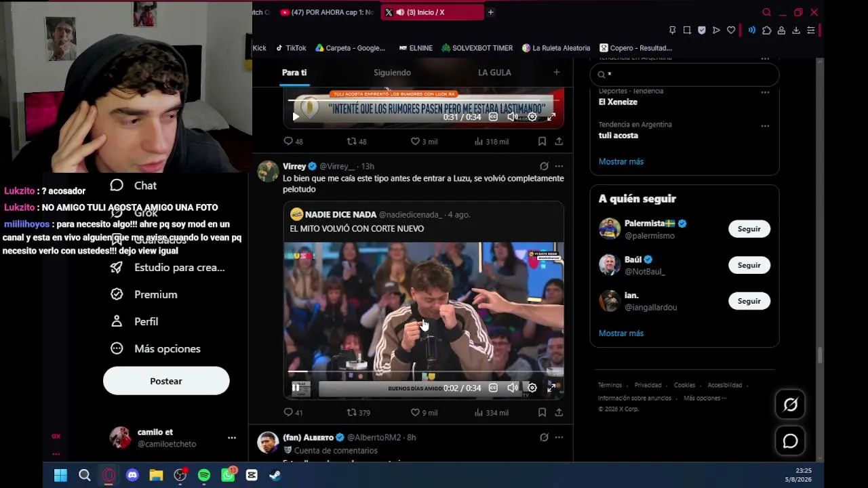Image resolution: width=868 pixels, height=488 pixels.
Task: Open Perfil in X sidebar
Action: click(134, 321)
